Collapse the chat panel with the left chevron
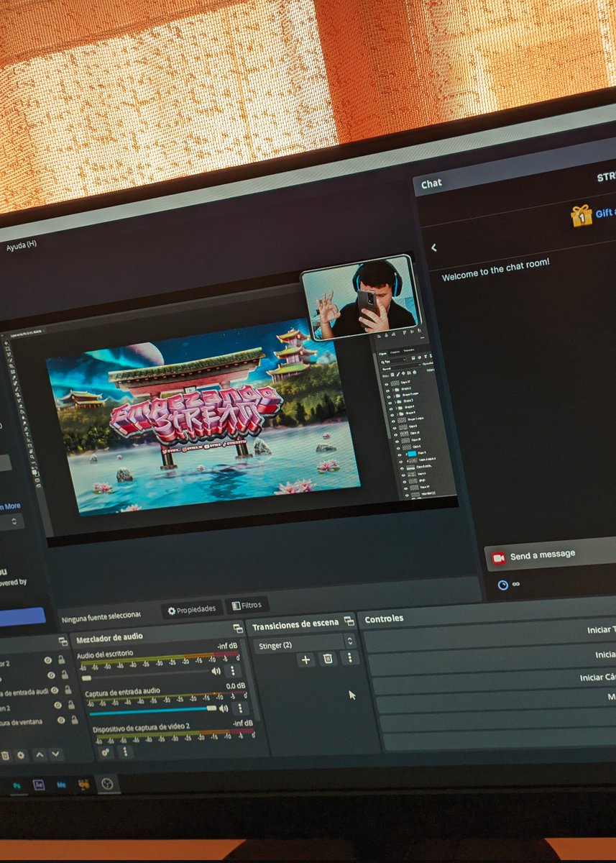616x863 pixels. 434,247
